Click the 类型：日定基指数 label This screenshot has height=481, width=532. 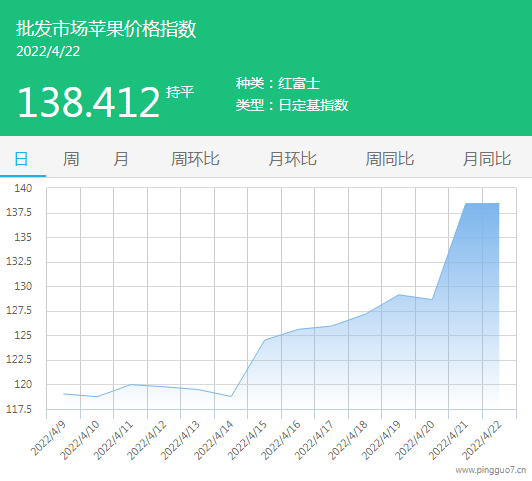292,105
